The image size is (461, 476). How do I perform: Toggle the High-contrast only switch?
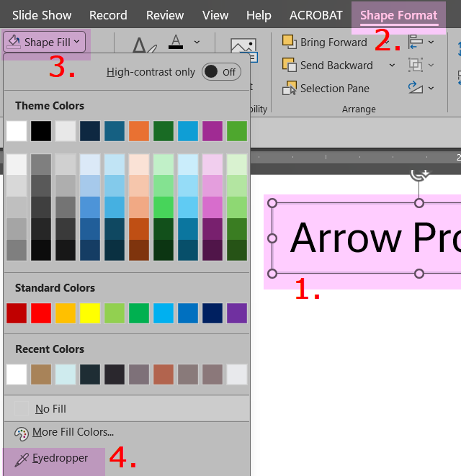pos(221,72)
